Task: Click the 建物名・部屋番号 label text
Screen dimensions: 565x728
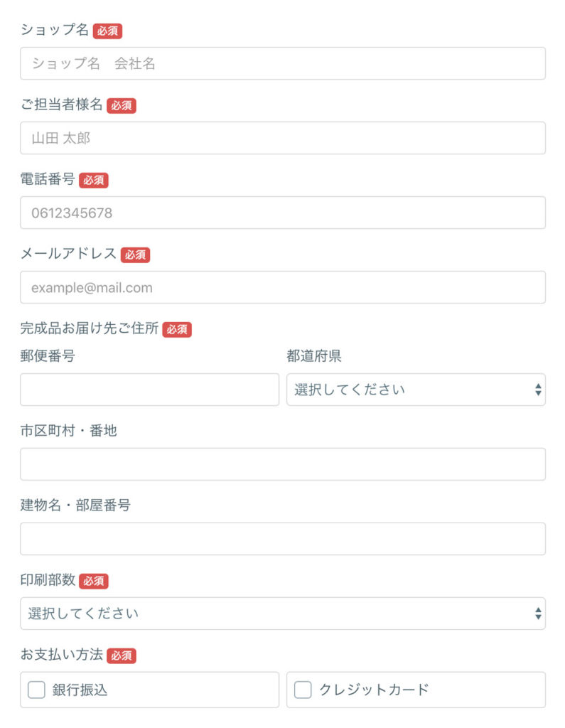Action: click(75, 505)
